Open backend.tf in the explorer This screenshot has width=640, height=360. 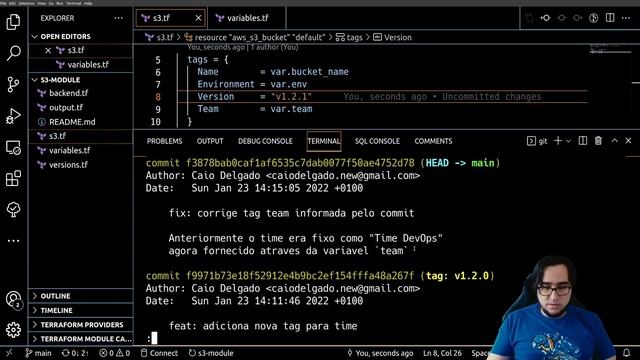pos(68,93)
